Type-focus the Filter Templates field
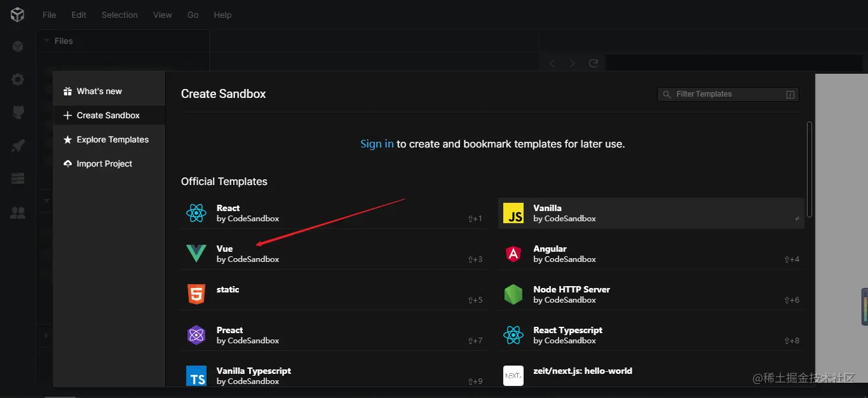This screenshot has height=398, width=868. (728, 94)
